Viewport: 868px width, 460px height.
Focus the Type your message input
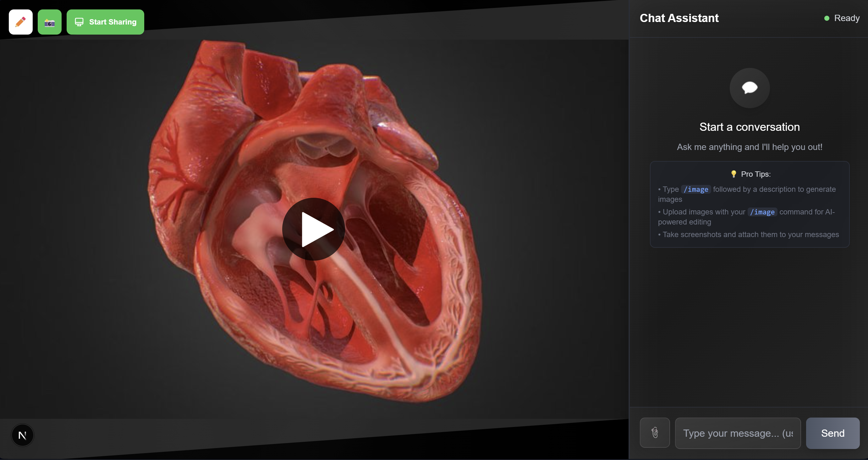click(x=738, y=433)
